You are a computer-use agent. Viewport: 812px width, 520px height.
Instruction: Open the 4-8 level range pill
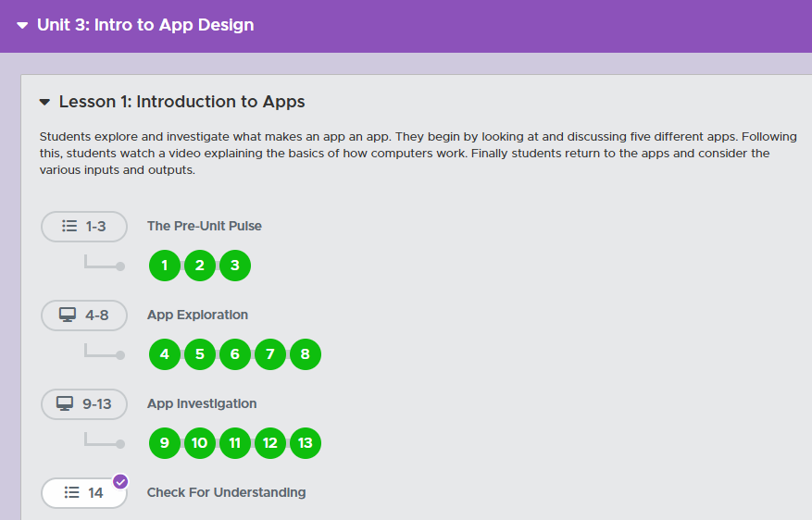pyautogui.click(x=84, y=315)
